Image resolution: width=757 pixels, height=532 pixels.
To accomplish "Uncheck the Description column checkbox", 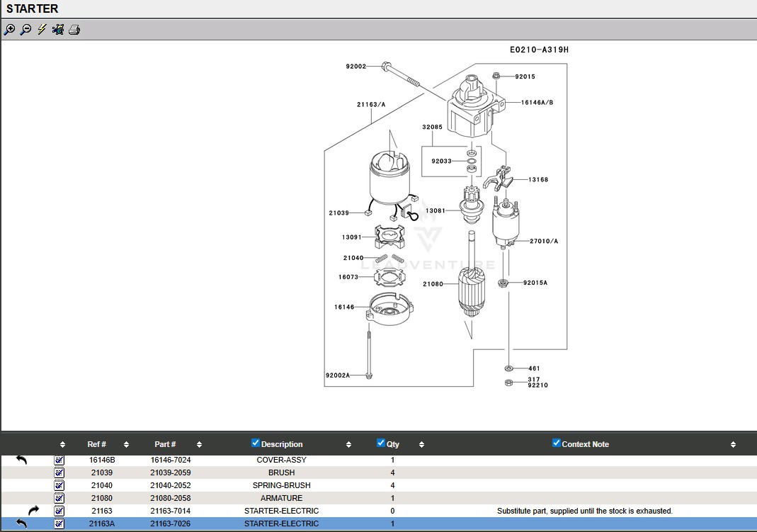I will [x=256, y=443].
